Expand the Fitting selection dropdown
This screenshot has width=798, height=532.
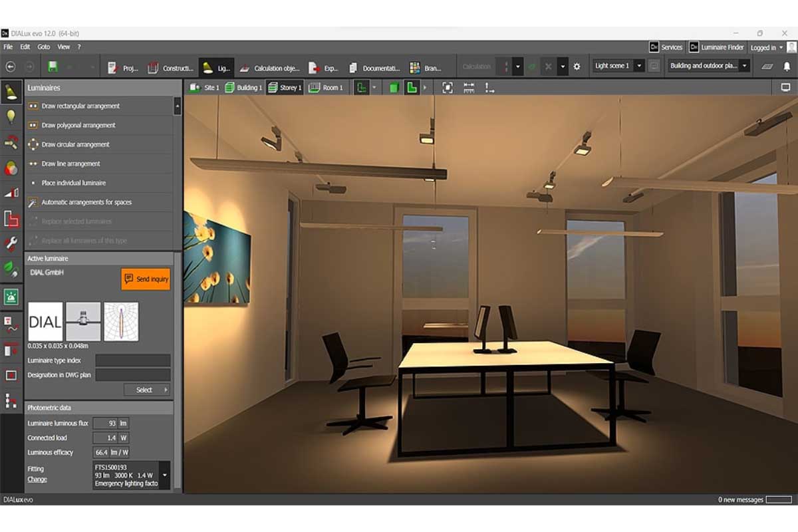(165, 475)
